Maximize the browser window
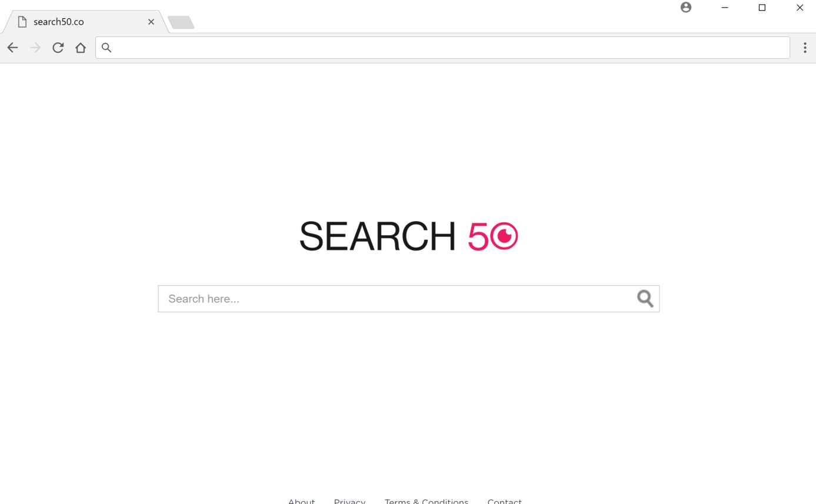This screenshot has width=816, height=504. tap(762, 8)
